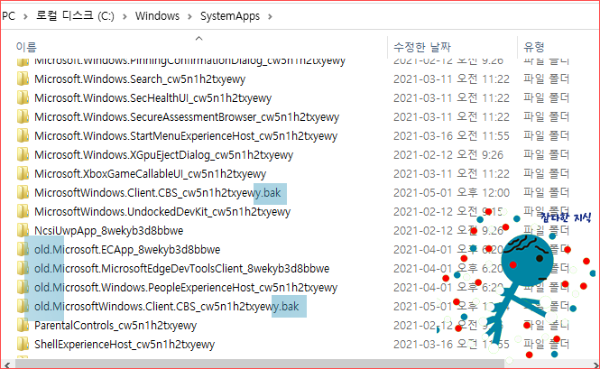
Task: Expand chevron after 로컬 디스크 (C:)
Action: pyautogui.click(x=125, y=16)
